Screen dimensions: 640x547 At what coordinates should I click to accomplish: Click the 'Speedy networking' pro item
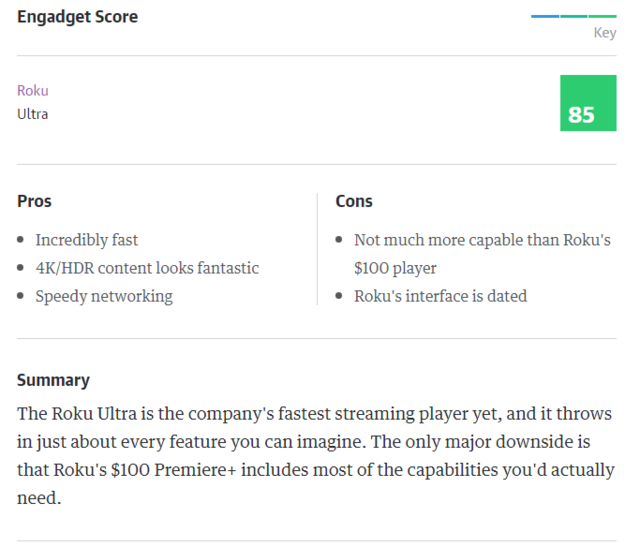[104, 296]
